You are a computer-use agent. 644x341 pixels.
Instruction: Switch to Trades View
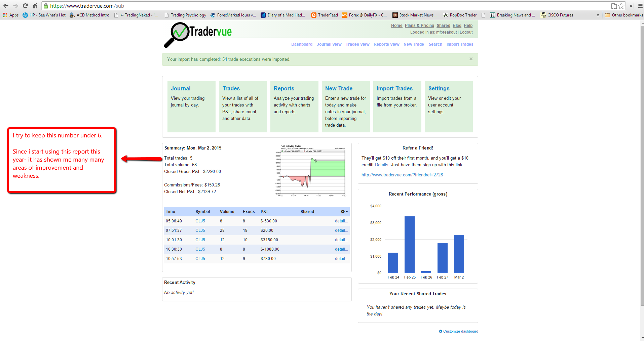tap(357, 44)
